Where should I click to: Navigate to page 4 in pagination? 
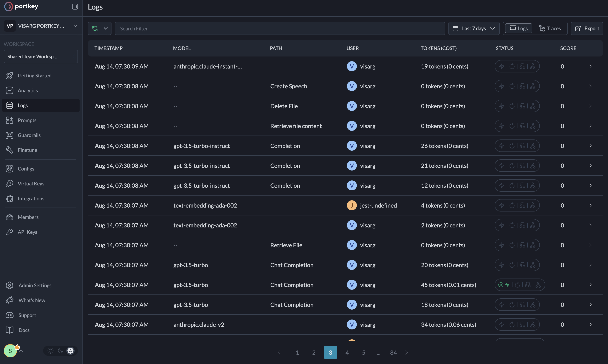pyautogui.click(x=347, y=352)
